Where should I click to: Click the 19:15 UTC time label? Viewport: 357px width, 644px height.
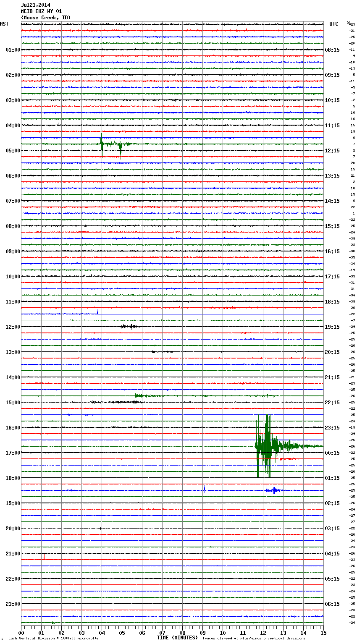pos(332,327)
